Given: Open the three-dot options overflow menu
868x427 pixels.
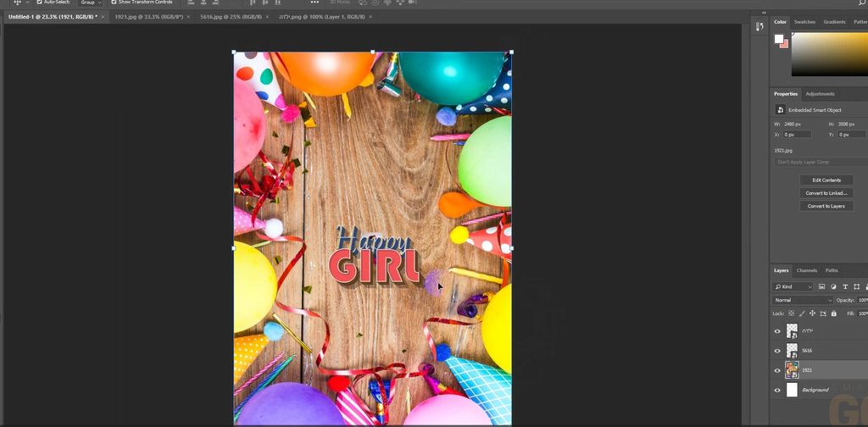Looking at the screenshot, I should (314, 3).
